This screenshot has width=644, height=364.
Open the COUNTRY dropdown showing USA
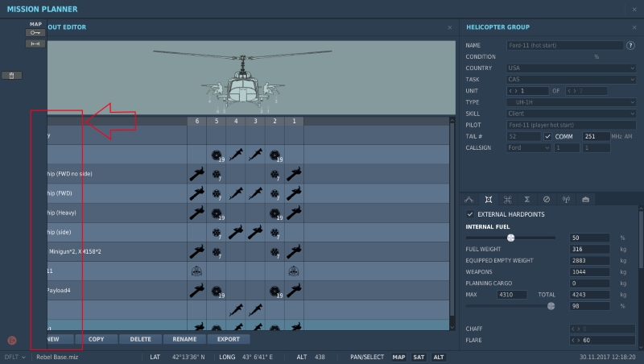(572, 68)
